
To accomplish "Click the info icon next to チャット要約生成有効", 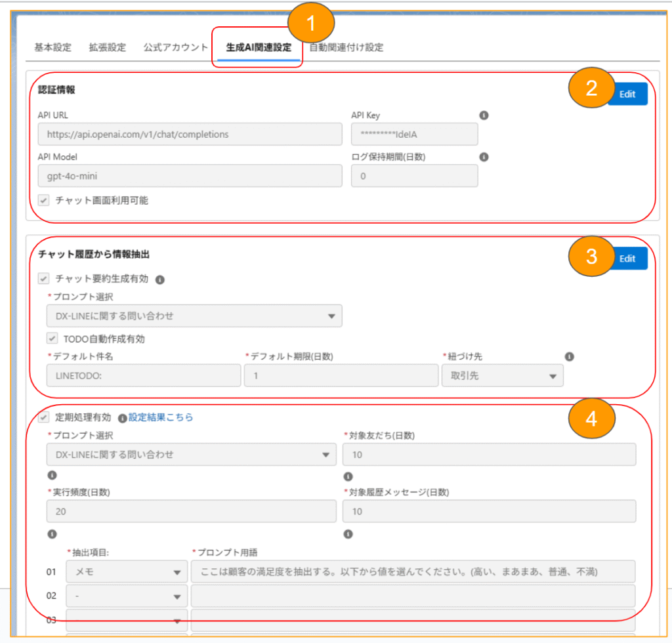I will 160,280.
